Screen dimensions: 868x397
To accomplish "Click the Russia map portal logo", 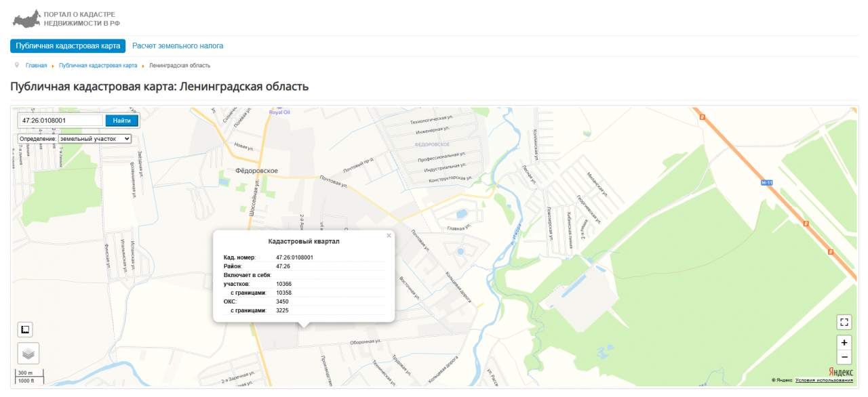I will click(x=26, y=18).
